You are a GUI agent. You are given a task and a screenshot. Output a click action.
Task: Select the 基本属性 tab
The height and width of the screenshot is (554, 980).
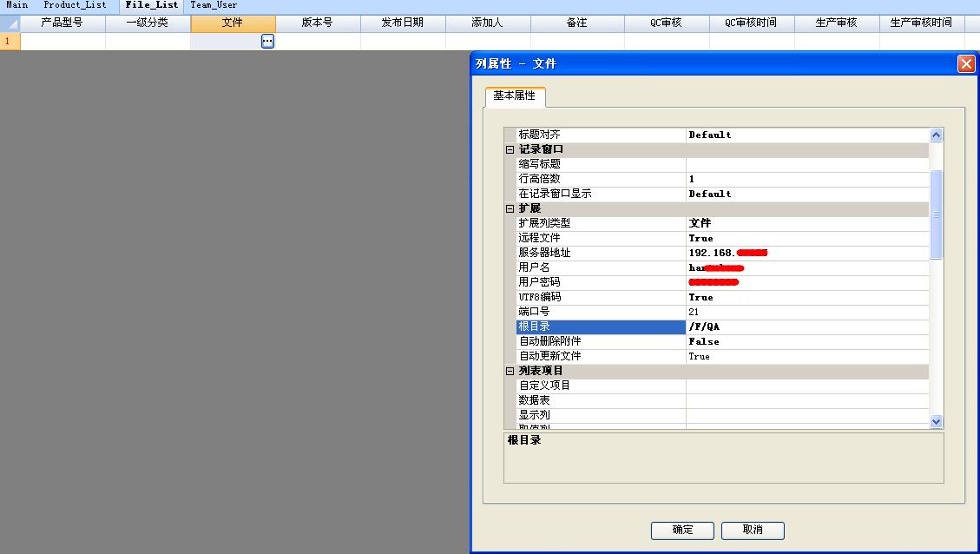click(515, 96)
